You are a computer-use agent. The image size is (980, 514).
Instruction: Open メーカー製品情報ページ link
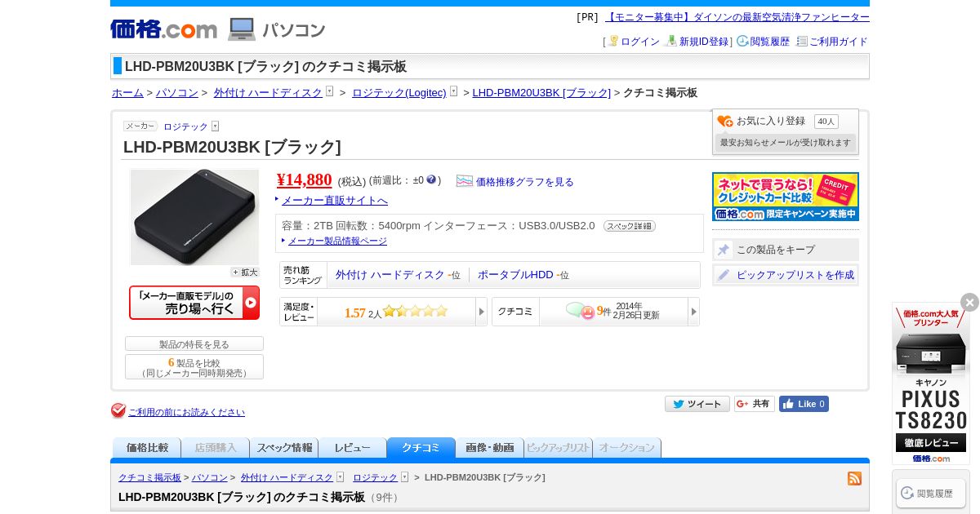[x=337, y=241]
